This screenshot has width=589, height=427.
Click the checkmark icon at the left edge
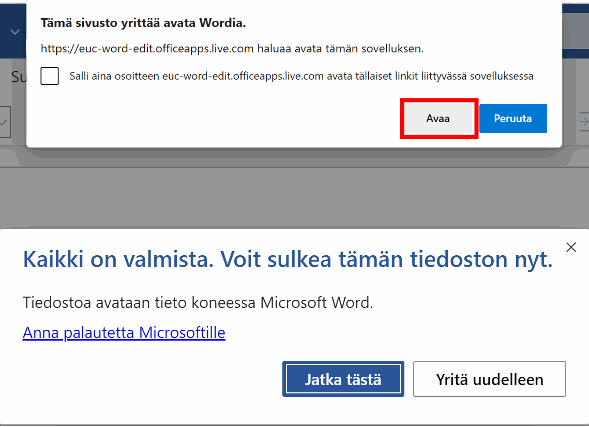5,122
